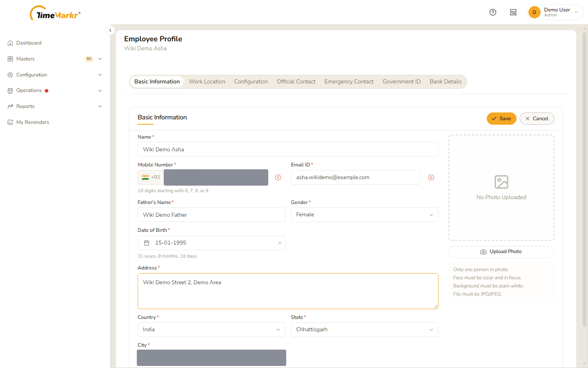Expand the Reports menu chevron
Viewport: 588px width, 368px height.
(100, 106)
